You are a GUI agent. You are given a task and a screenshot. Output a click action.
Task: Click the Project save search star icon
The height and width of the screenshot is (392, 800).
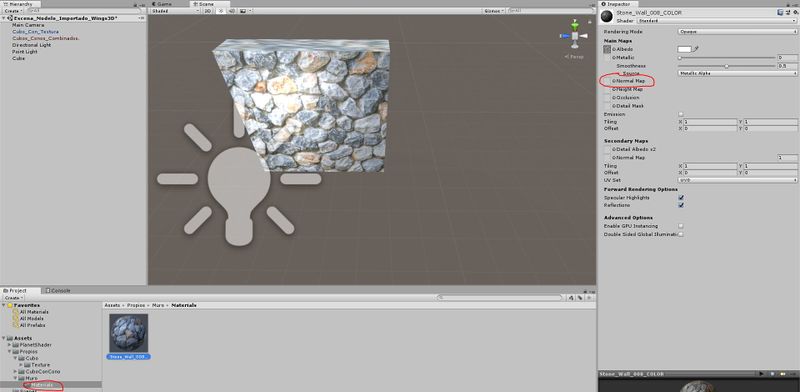click(x=589, y=298)
